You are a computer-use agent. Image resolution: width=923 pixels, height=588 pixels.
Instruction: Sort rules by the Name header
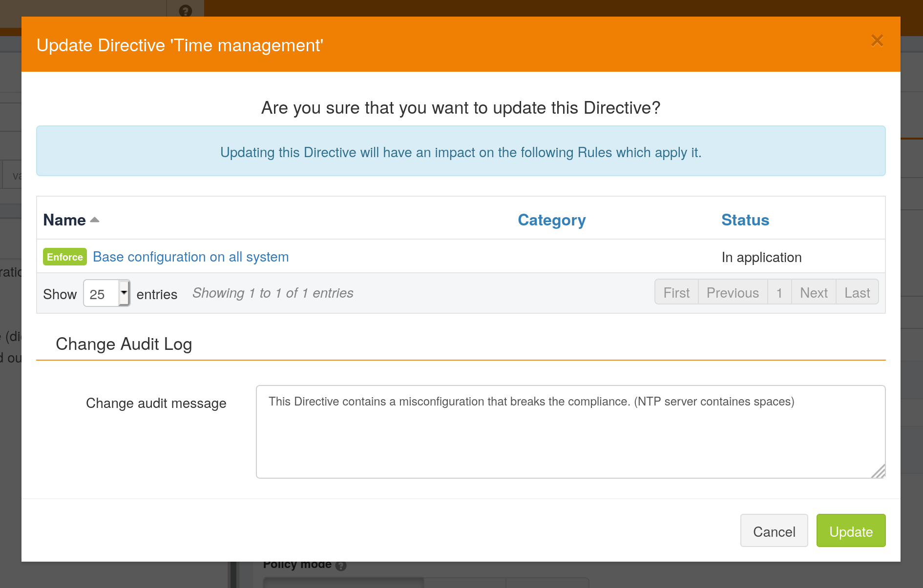pos(64,220)
